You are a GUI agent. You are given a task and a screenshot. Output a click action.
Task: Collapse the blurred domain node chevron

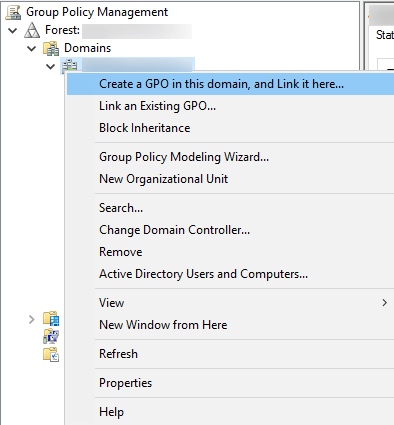click(x=51, y=67)
